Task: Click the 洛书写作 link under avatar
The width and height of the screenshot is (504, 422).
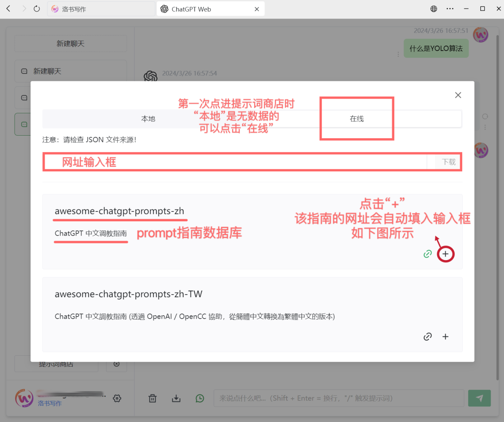Action: pos(50,403)
